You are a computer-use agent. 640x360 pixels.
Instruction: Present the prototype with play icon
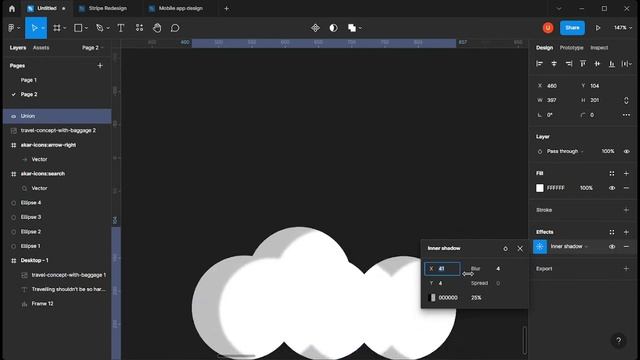coord(598,28)
